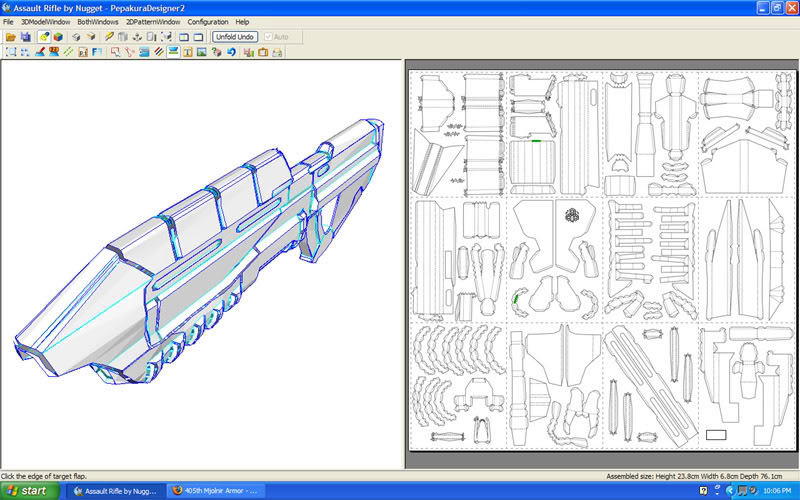This screenshot has width=800, height=500.
Task: Expand the Configuration menu
Action: (207, 21)
